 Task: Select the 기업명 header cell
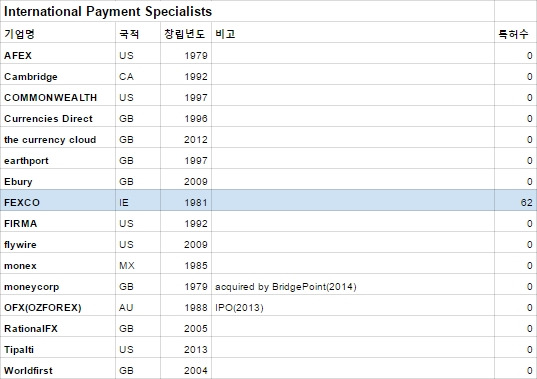pyautogui.click(x=58, y=34)
